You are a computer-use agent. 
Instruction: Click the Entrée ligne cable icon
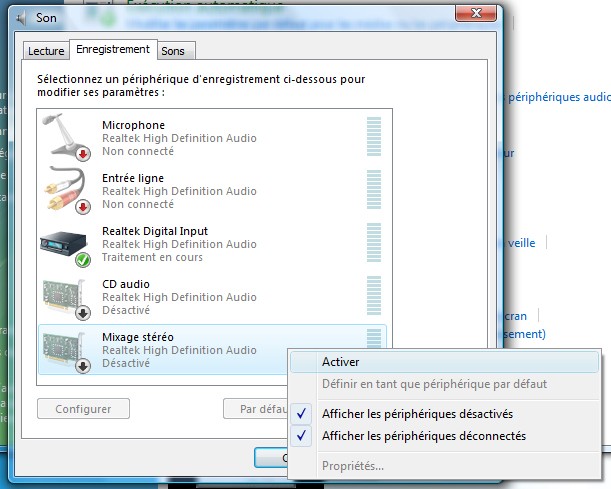(x=65, y=190)
